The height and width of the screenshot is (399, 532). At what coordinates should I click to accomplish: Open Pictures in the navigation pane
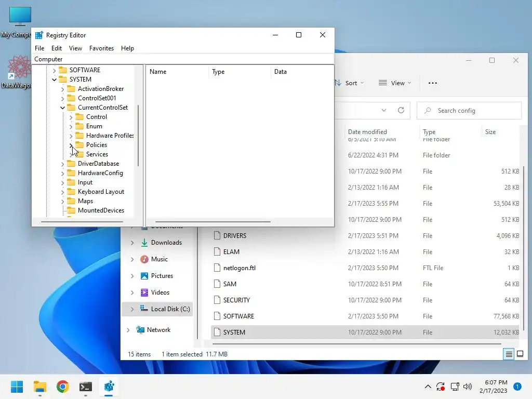[162, 276]
